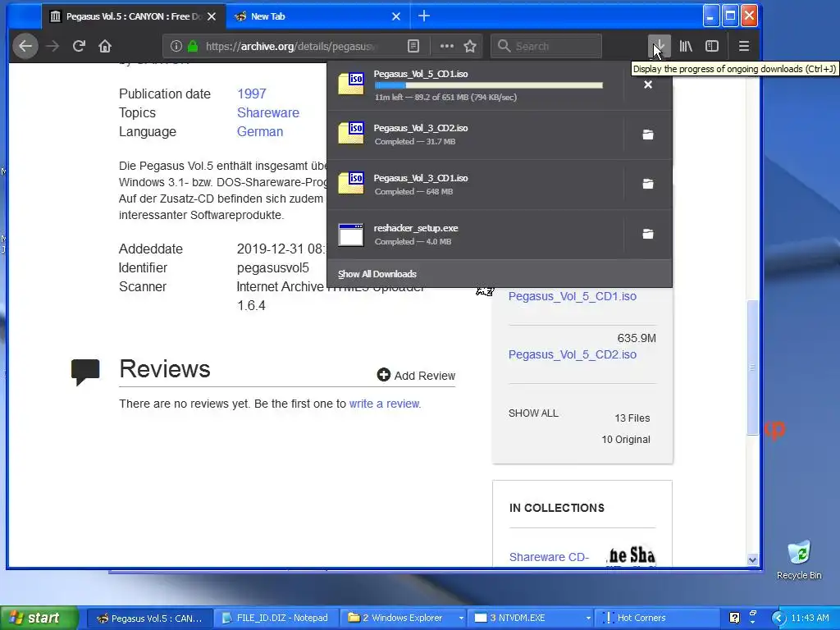Bookmark this page with the star icon

click(x=470, y=46)
